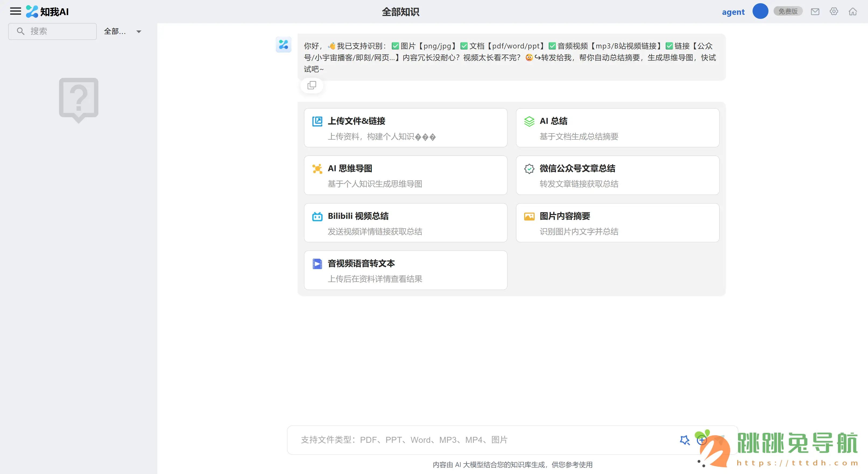Go to home icon

pyautogui.click(x=852, y=12)
